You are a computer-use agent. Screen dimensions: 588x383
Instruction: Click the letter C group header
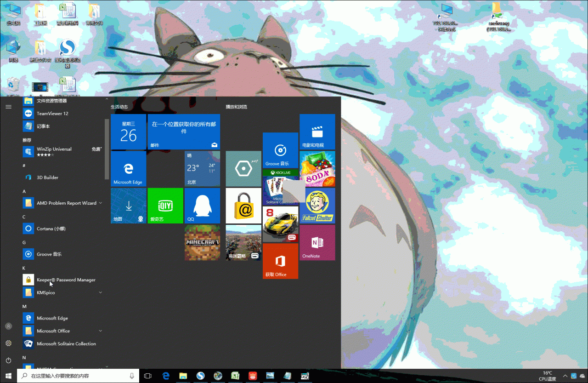tap(24, 217)
